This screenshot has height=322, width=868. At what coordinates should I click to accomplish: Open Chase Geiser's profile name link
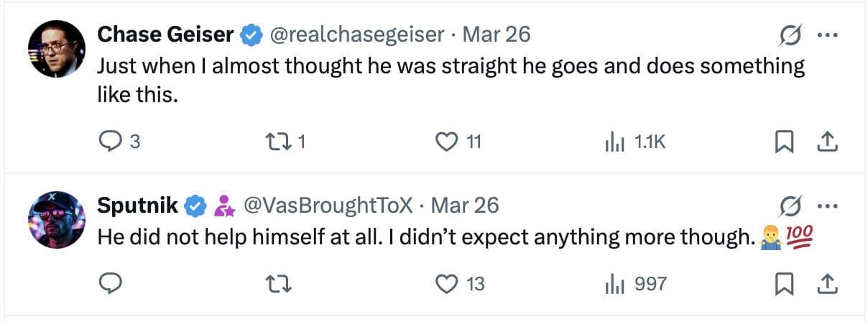tap(165, 34)
